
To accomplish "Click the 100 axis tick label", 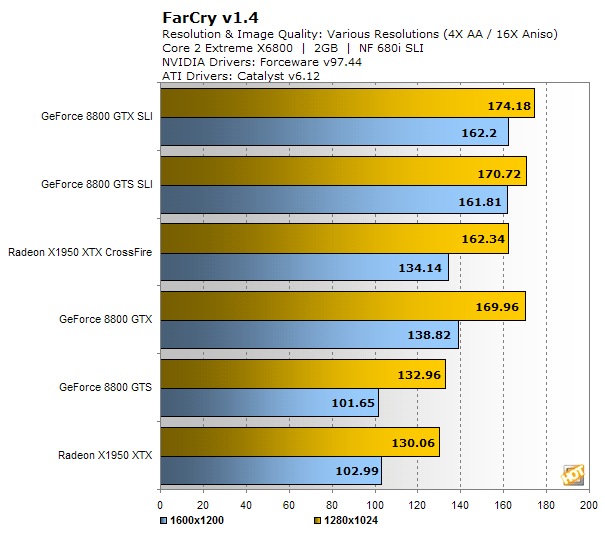I will [375, 505].
